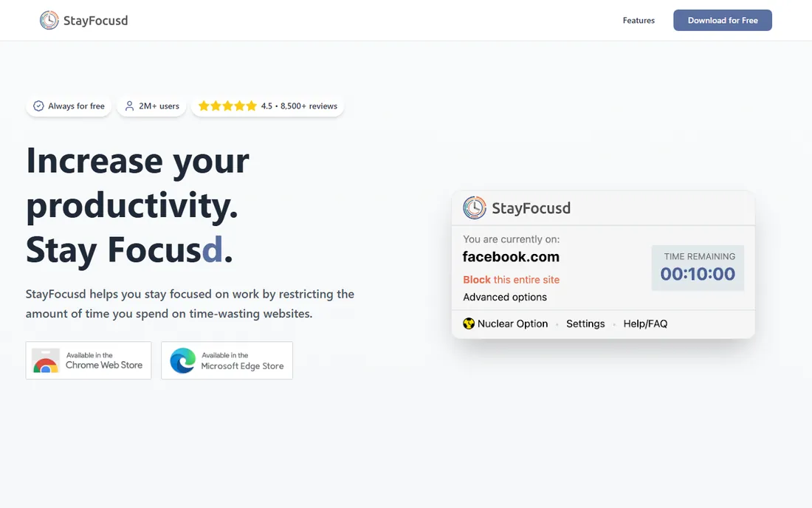This screenshot has height=508, width=812.
Task: Click the StayFocusd helps you description paragraph
Action: [x=190, y=304]
